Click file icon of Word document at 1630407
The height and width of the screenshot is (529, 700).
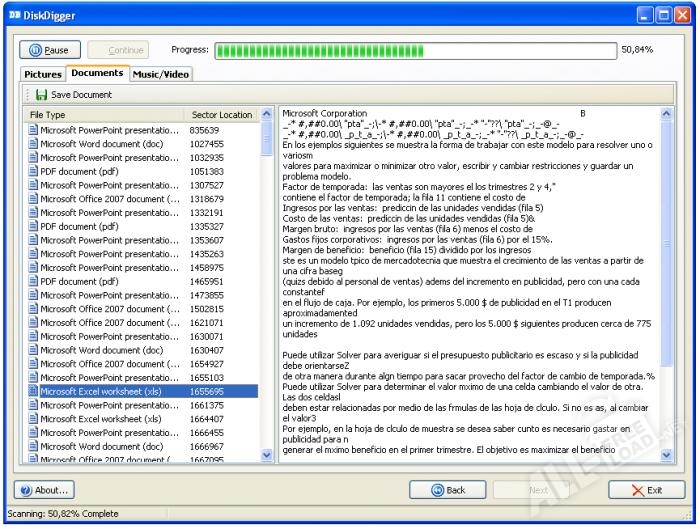pos(33,351)
